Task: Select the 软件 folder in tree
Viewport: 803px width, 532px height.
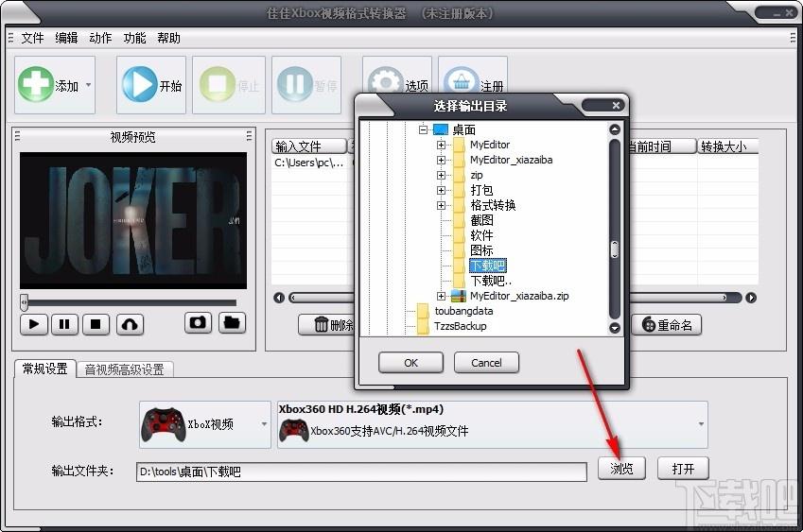Action: coord(482,235)
